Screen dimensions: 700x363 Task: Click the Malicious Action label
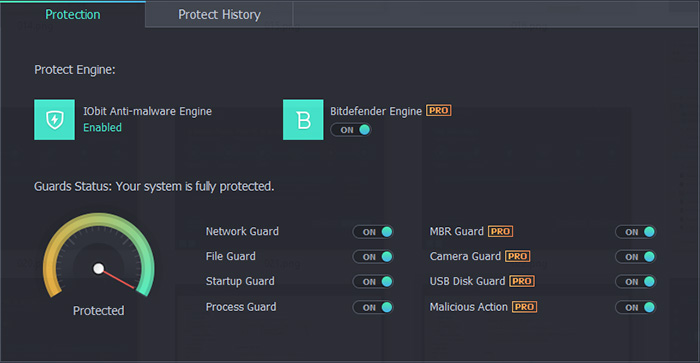(x=469, y=307)
